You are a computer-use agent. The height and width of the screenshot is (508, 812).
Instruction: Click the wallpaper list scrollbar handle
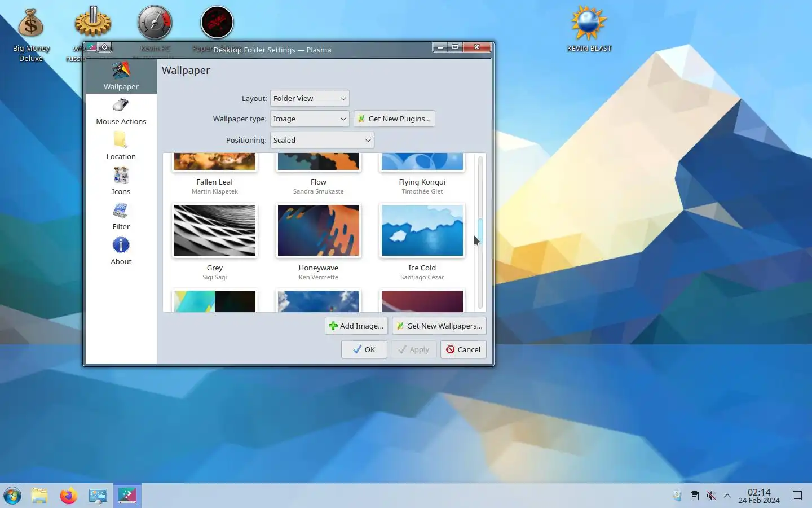[x=480, y=230]
